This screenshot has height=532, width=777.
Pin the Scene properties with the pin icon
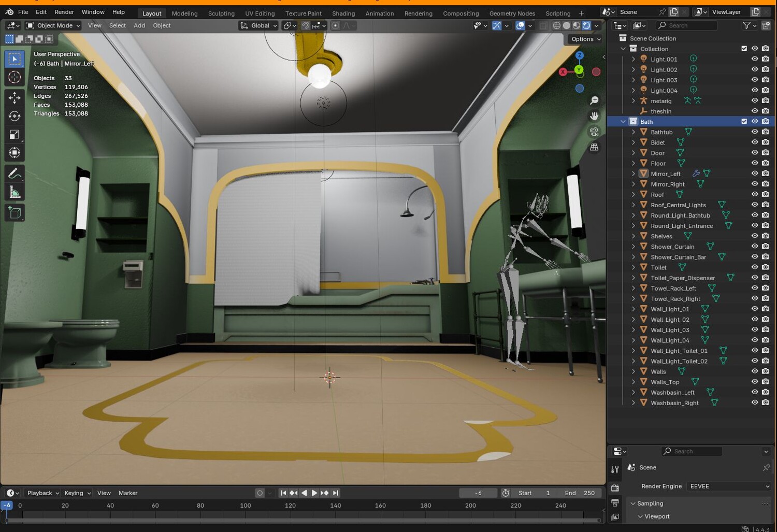(766, 467)
